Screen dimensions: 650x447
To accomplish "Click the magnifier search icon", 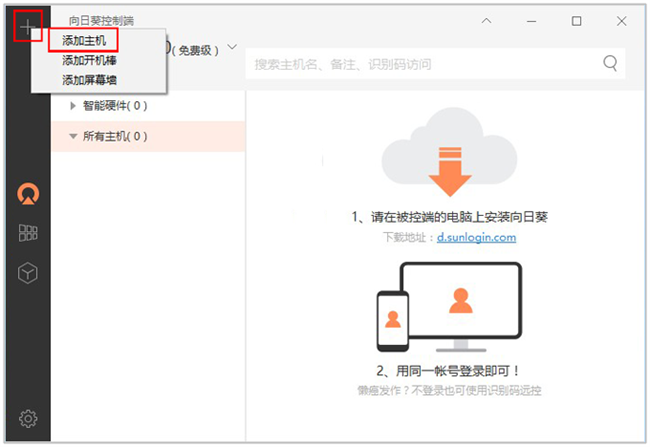I will click(x=610, y=64).
